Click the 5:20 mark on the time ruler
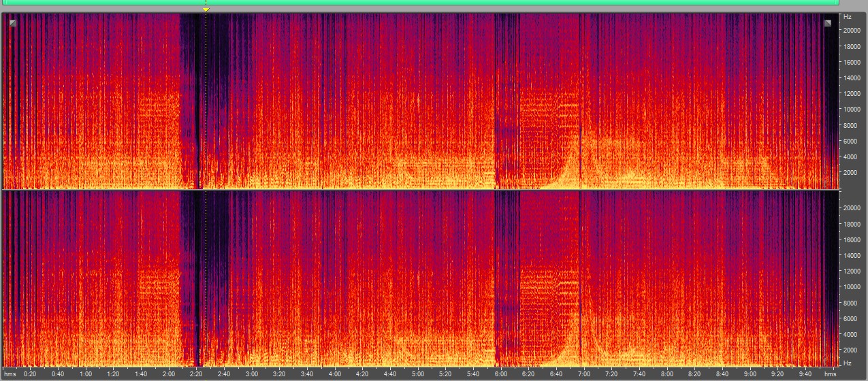868x381 pixels. 445,374
